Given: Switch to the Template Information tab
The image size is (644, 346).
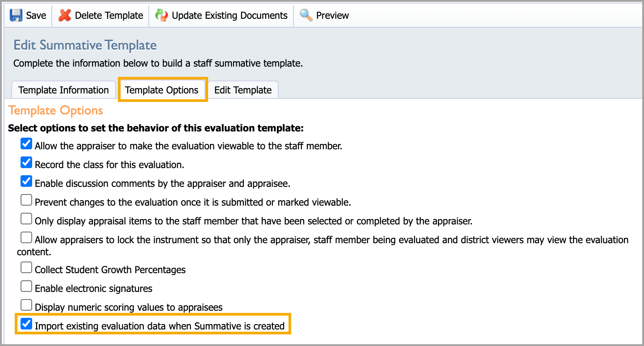Looking at the screenshot, I should point(63,90).
